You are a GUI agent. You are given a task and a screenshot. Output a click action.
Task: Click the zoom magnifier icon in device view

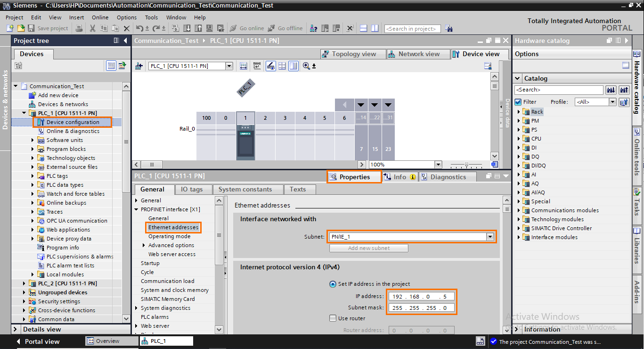[307, 66]
